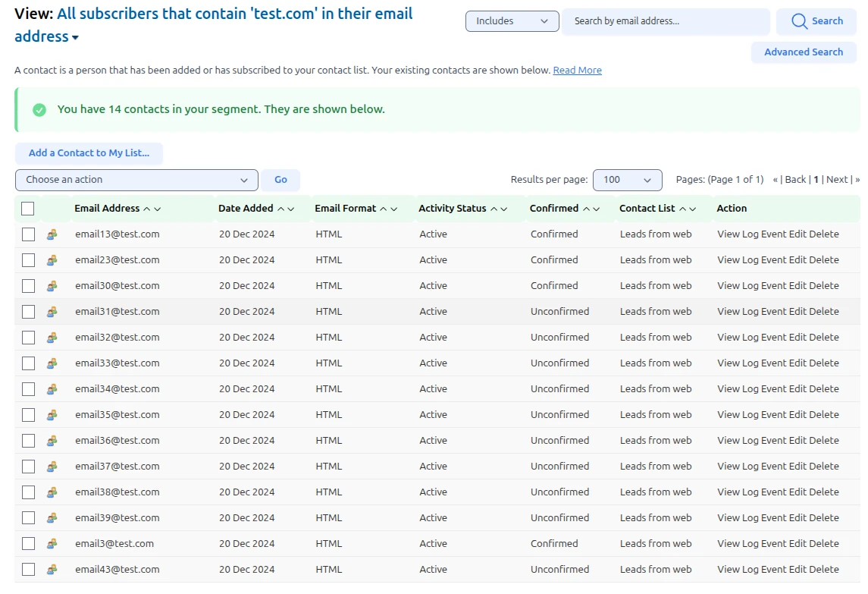Screen dimensions: 868x594
Task: Click the contact icon next to email39@test.com
Action: click(x=52, y=518)
